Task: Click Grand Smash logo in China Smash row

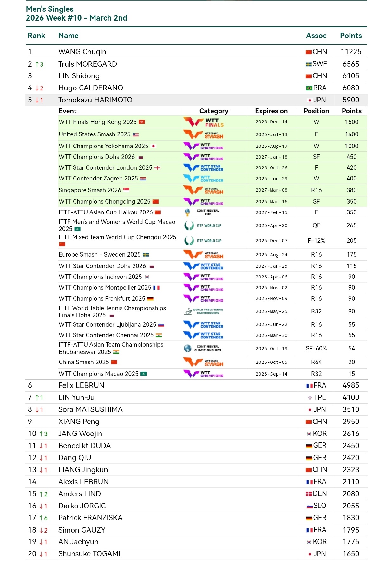Action: click(203, 362)
